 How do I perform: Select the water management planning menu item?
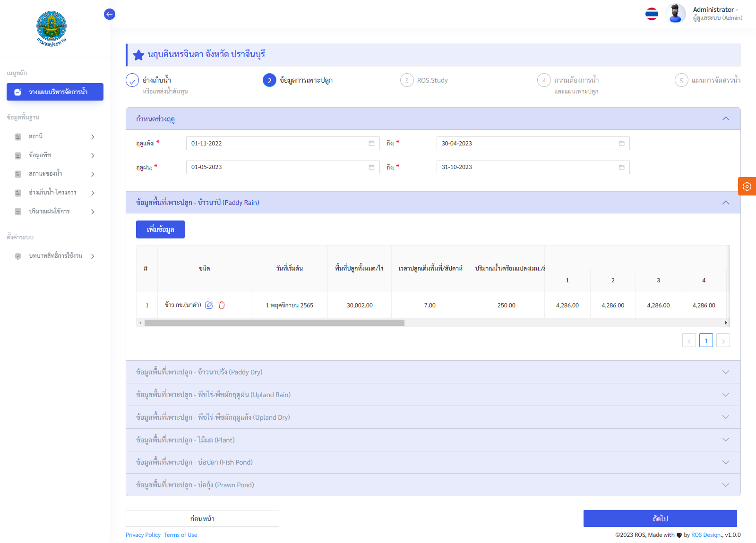(x=55, y=92)
